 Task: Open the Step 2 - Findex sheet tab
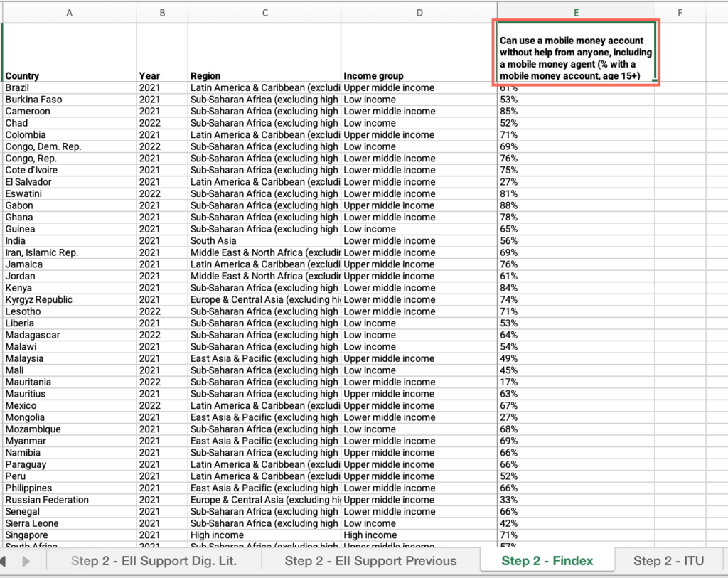point(547,561)
